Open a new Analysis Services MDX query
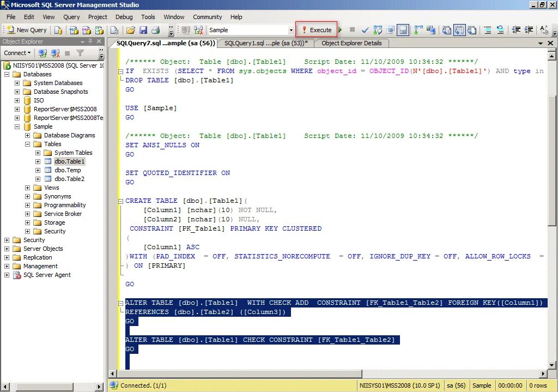 [74, 31]
